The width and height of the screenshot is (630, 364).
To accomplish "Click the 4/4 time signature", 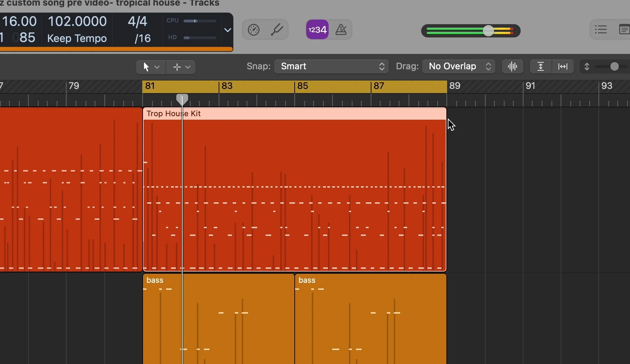I will click(137, 21).
